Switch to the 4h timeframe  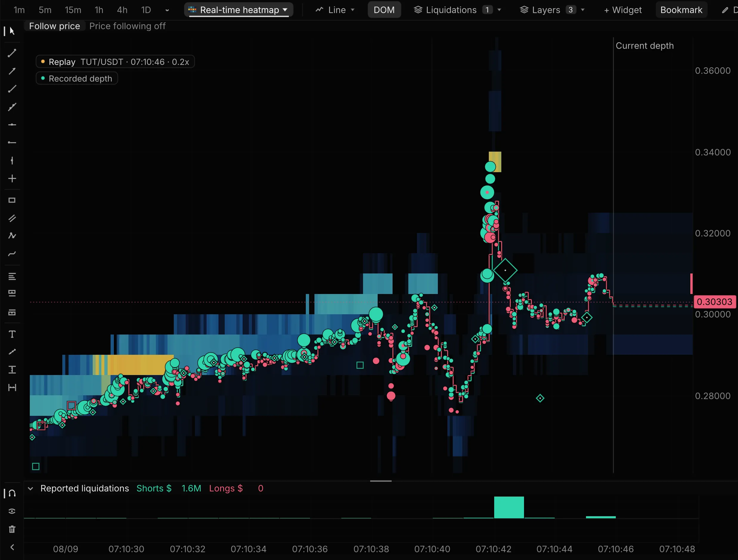pos(122,10)
